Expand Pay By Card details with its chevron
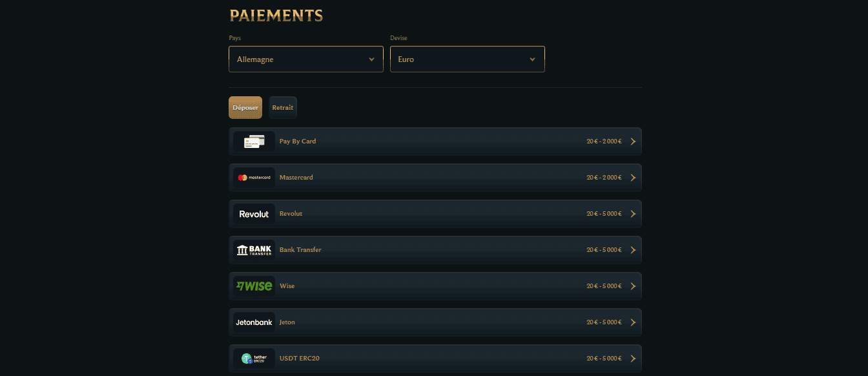868x376 pixels. [x=632, y=141]
